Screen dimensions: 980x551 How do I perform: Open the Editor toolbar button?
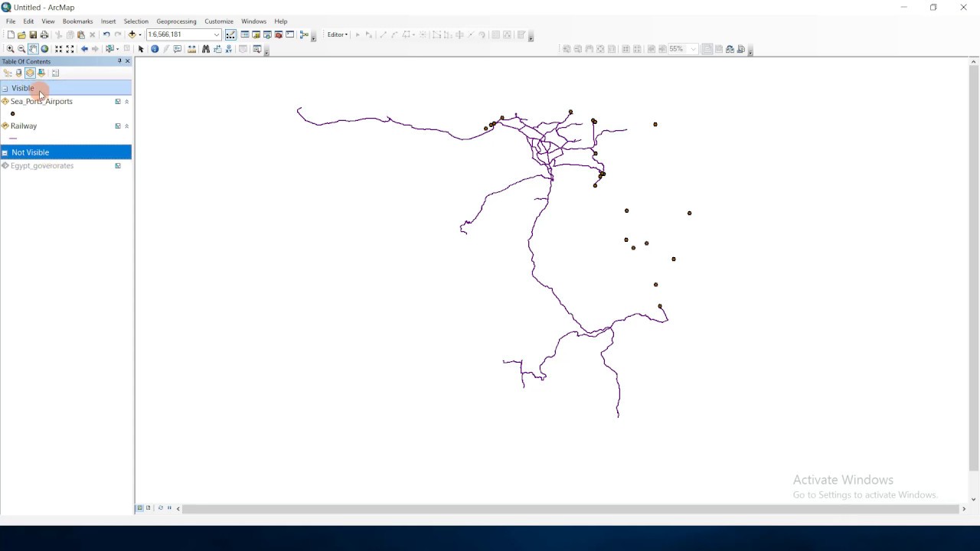[x=230, y=34]
